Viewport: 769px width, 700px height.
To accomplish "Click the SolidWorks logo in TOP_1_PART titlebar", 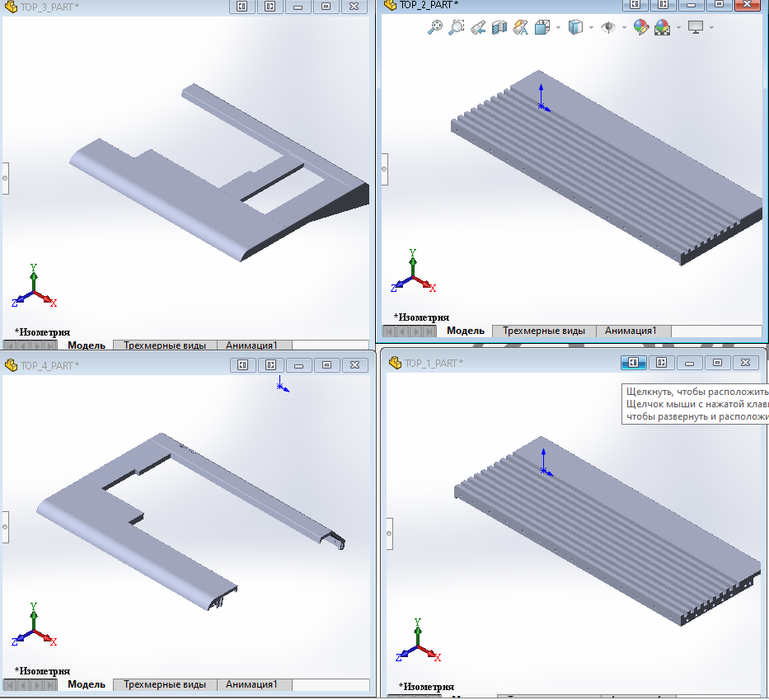I will click(x=393, y=362).
